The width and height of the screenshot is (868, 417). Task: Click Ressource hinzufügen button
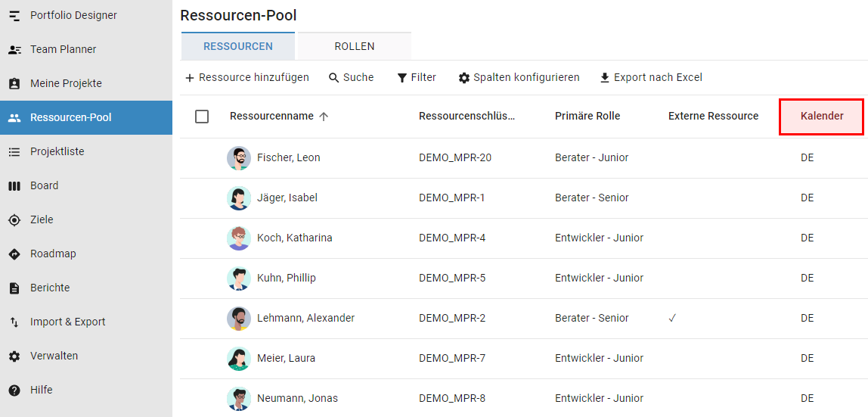pos(246,77)
